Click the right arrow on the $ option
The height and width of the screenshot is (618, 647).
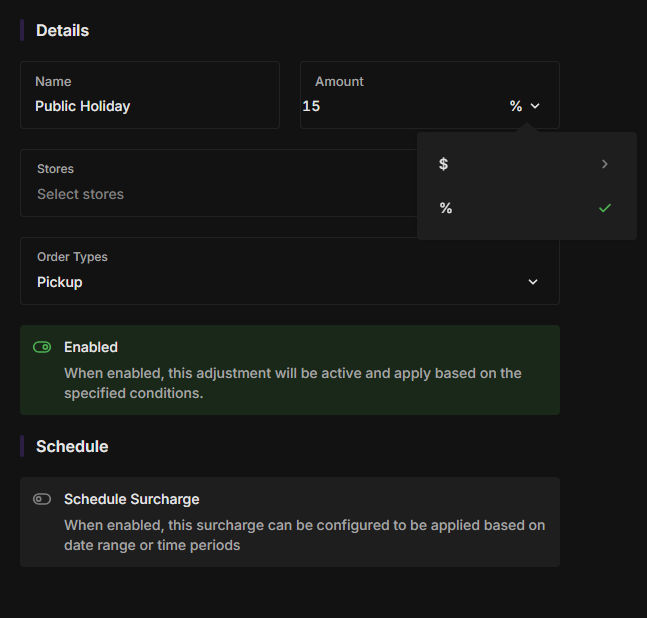[605, 164]
